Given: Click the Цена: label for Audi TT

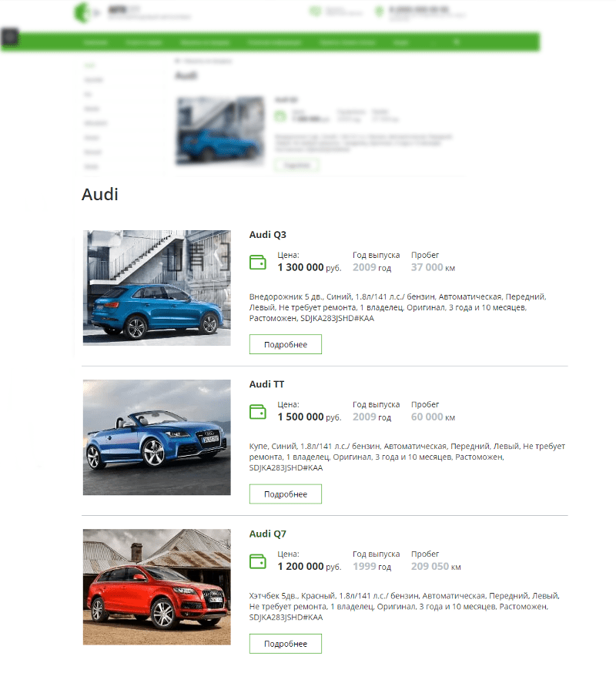Looking at the screenshot, I should [x=288, y=404].
